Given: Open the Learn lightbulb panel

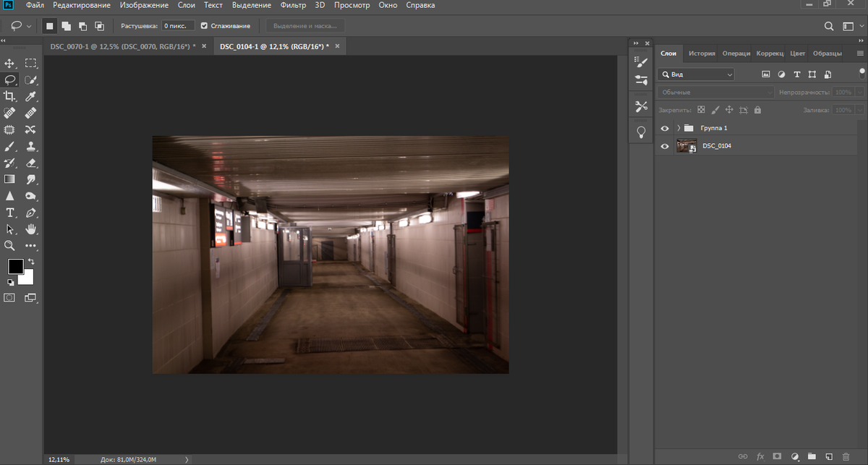Looking at the screenshot, I should (641, 132).
